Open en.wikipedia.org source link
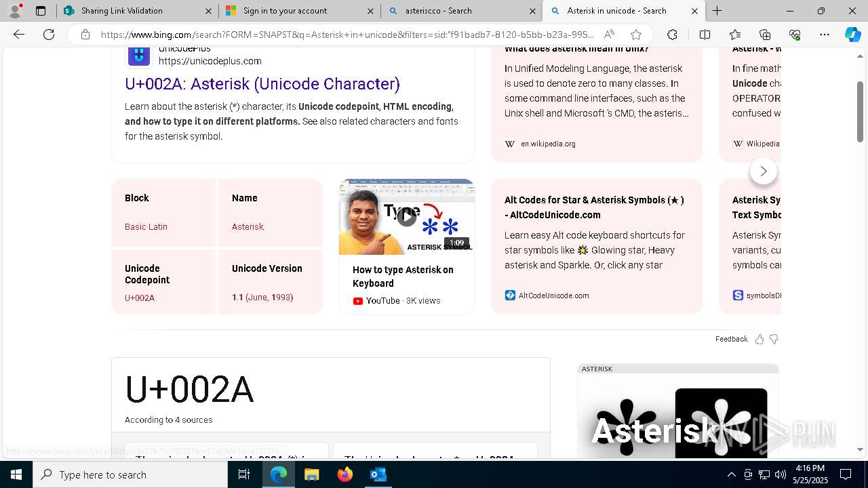Image resolution: width=868 pixels, height=488 pixels. point(548,144)
